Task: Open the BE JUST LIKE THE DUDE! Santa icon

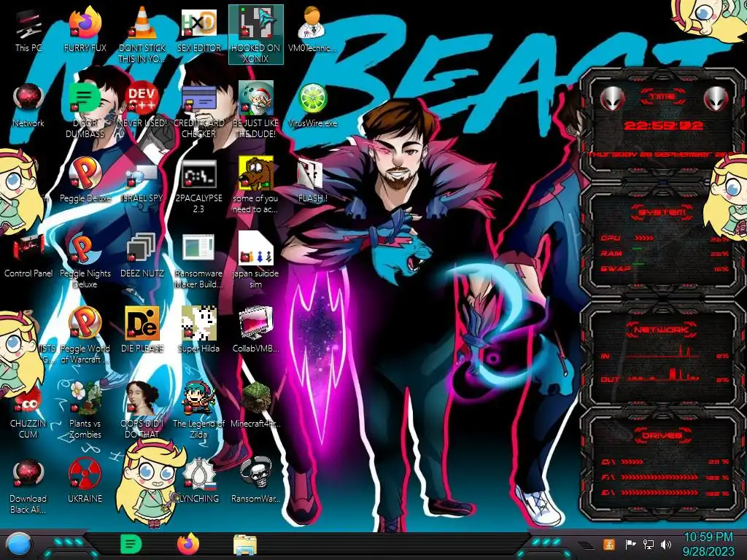Action: click(256, 111)
